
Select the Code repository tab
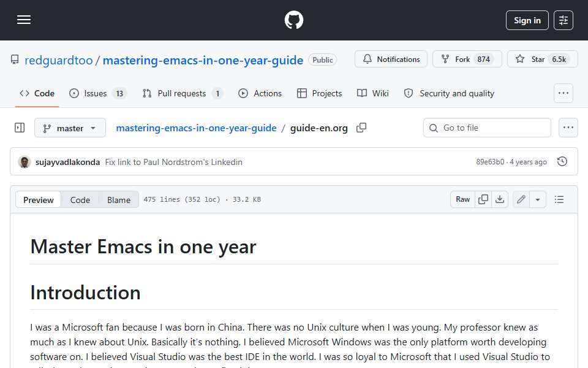coord(37,93)
